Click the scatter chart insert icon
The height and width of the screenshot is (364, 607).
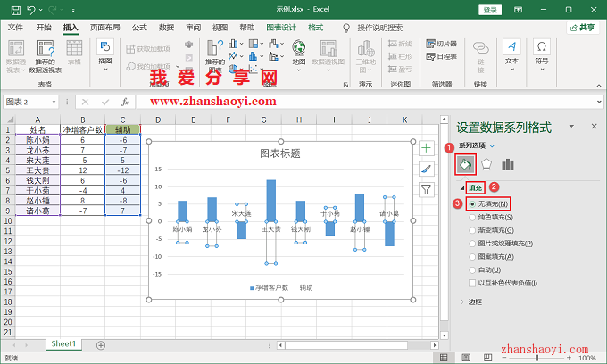coord(254,69)
